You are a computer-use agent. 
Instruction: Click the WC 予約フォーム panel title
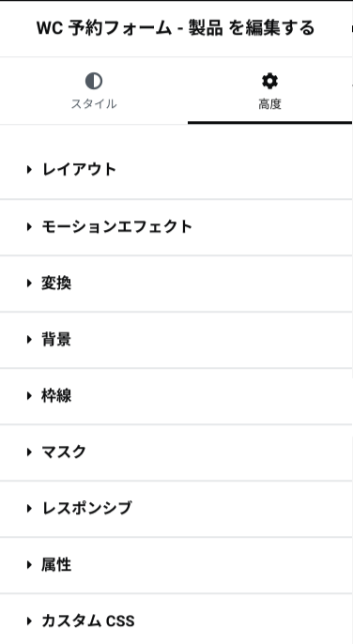tap(176, 28)
